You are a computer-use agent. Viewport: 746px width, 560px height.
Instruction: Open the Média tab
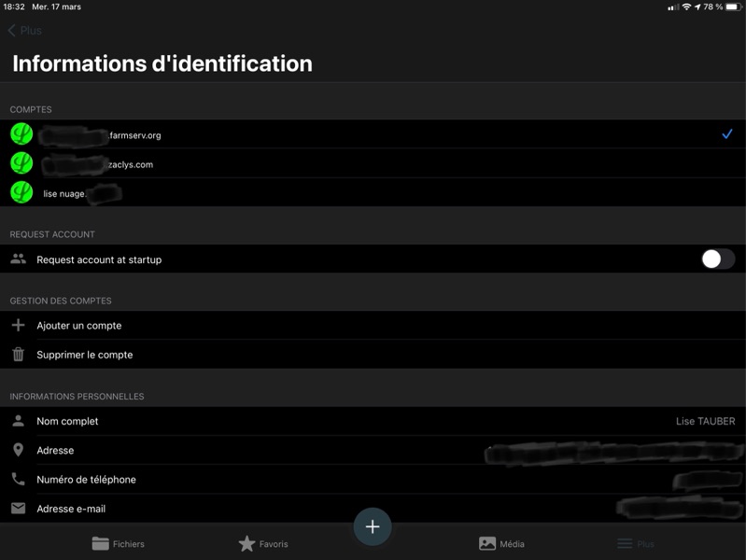(501, 543)
